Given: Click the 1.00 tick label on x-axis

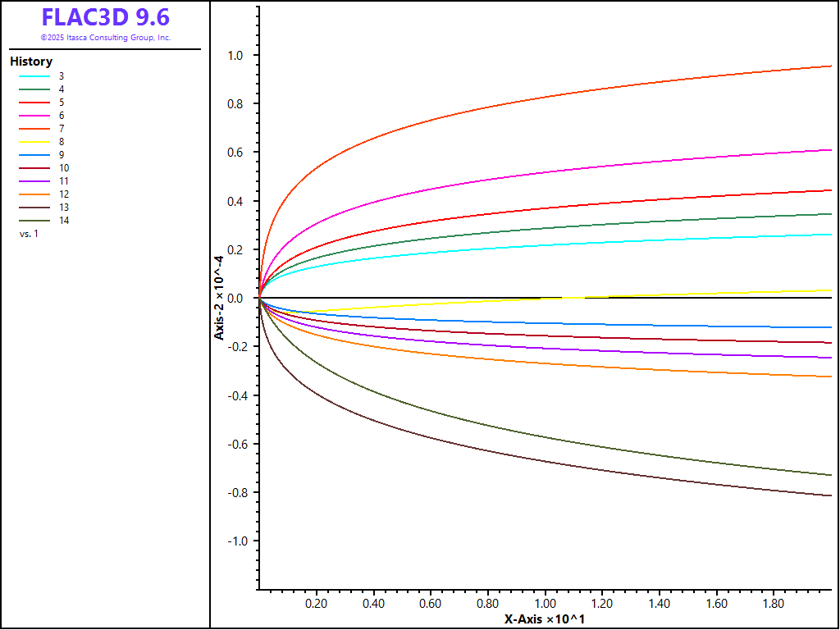Looking at the screenshot, I should click(546, 604).
